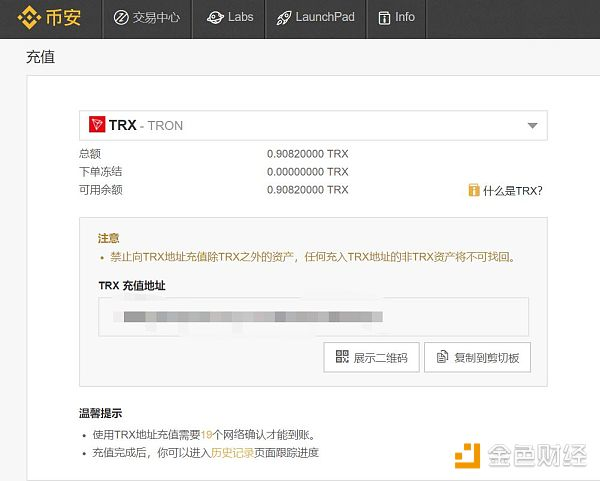Click the 充值 page heading
600x481 pixels.
pyautogui.click(x=41, y=57)
